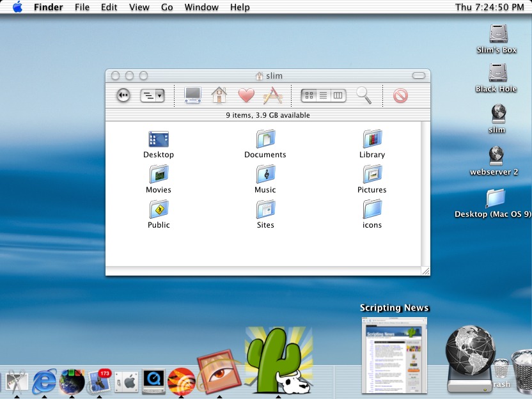This screenshot has width=532, height=399.
Task: Click the magnifying glass search icon
Action: pyautogui.click(x=364, y=95)
